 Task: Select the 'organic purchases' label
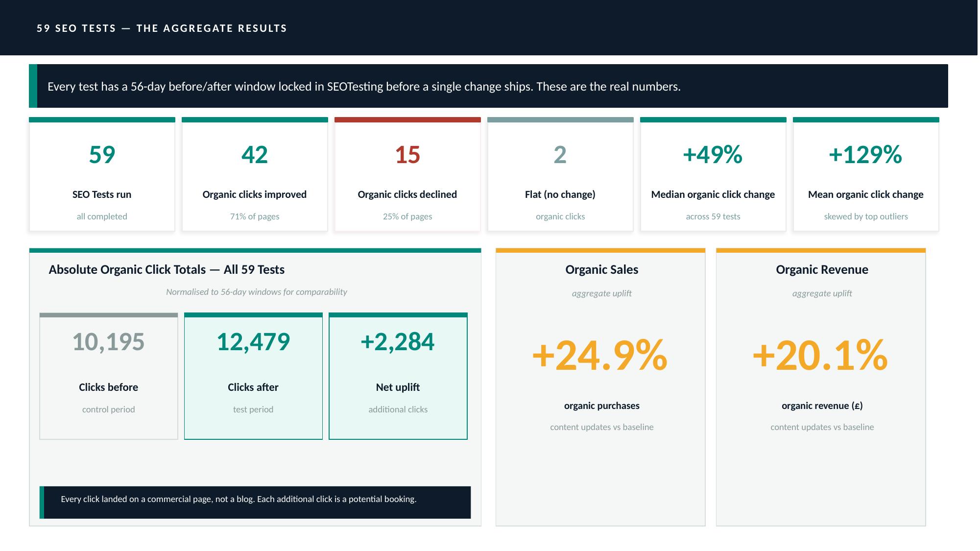click(602, 406)
